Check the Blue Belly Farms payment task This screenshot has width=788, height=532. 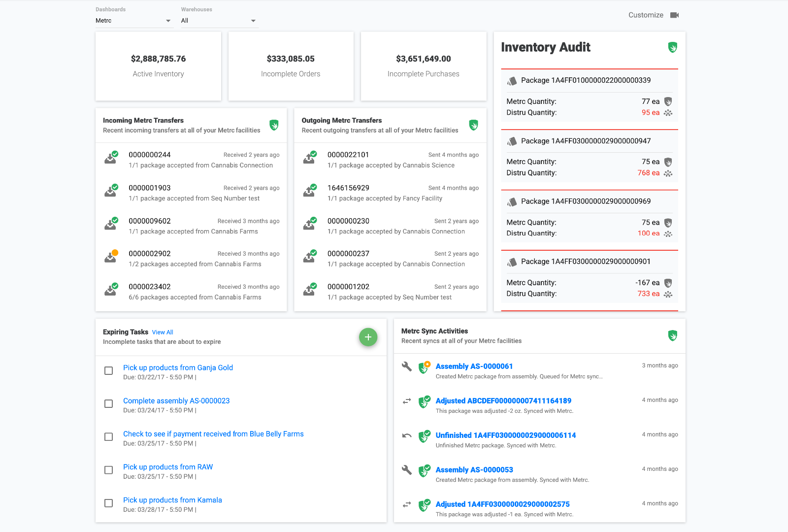point(109,437)
